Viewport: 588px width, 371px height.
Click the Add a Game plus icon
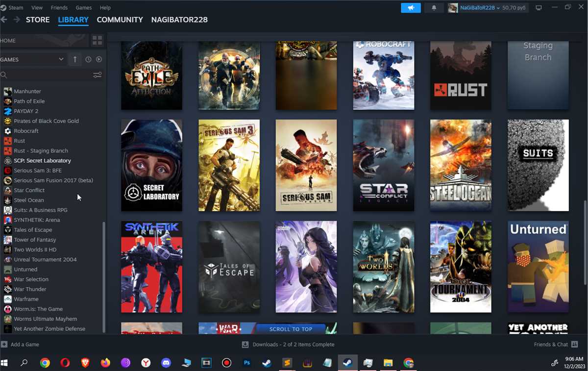4,345
